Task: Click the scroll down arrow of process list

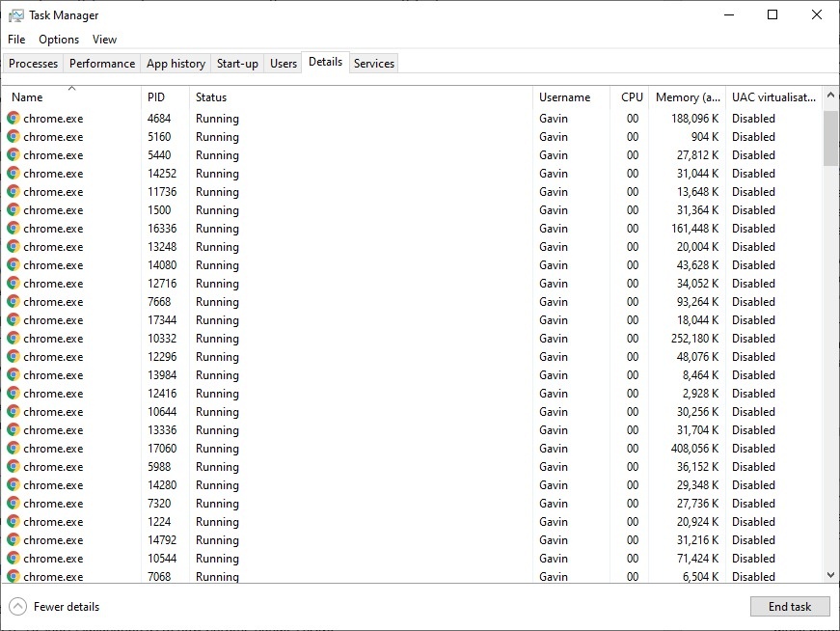Action: pos(831,575)
